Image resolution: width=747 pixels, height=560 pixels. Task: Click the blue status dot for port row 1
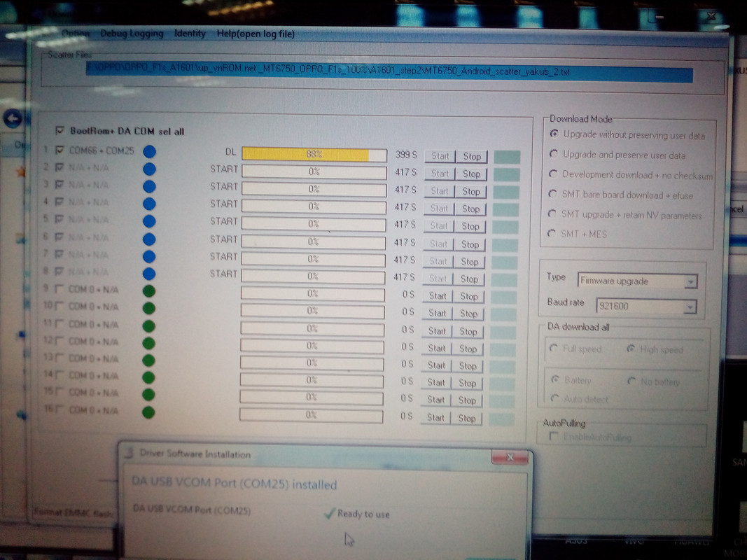(x=150, y=151)
